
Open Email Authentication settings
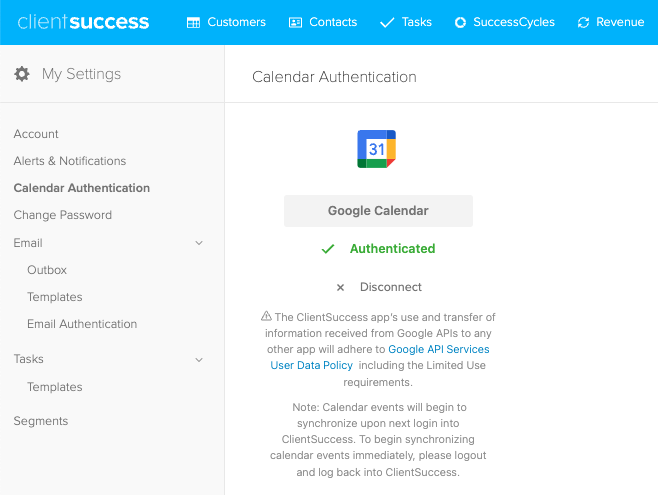[82, 324]
